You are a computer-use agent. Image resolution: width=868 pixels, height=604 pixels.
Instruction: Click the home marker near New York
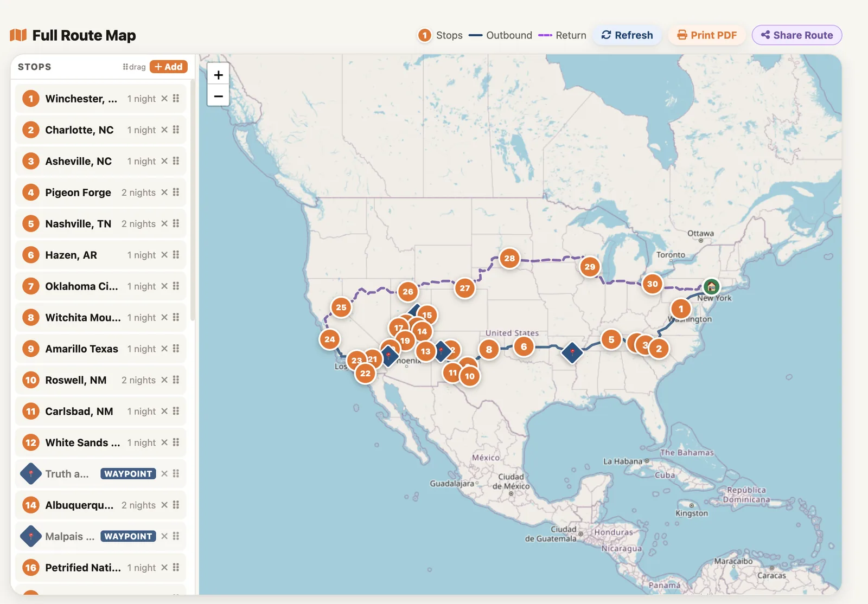[x=711, y=286]
